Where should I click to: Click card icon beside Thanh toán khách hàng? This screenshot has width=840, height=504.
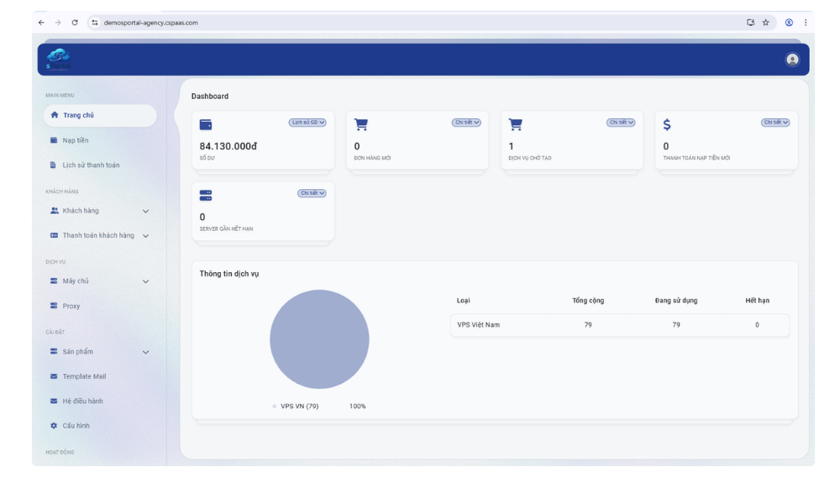[x=54, y=235]
